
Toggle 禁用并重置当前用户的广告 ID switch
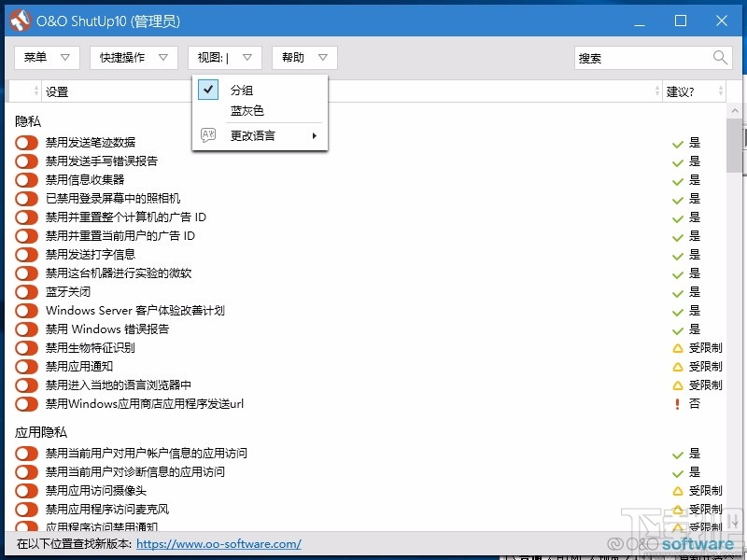pos(26,236)
